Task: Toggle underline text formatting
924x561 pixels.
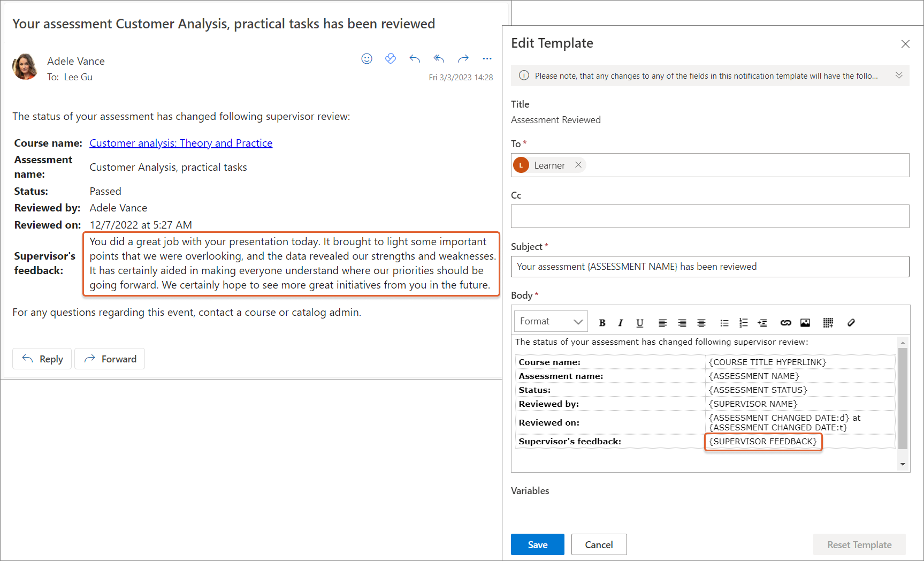Action: point(639,323)
